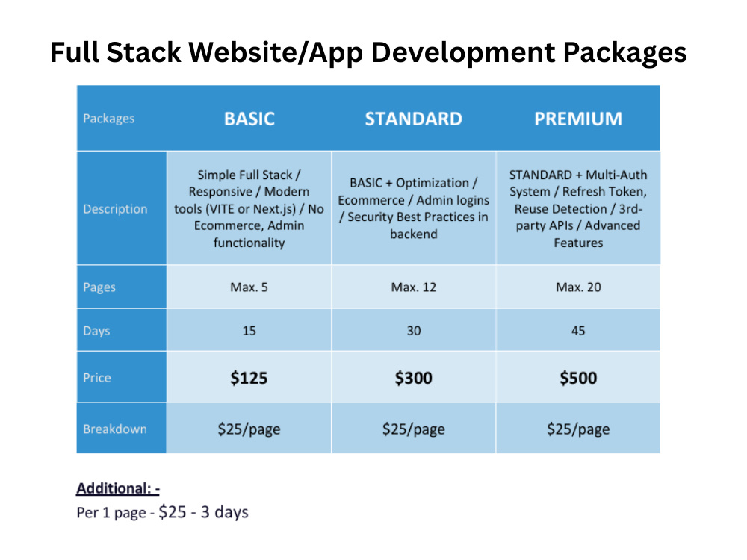
Task: Click the 'Max. 20' pages cell
Action: click(578, 287)
